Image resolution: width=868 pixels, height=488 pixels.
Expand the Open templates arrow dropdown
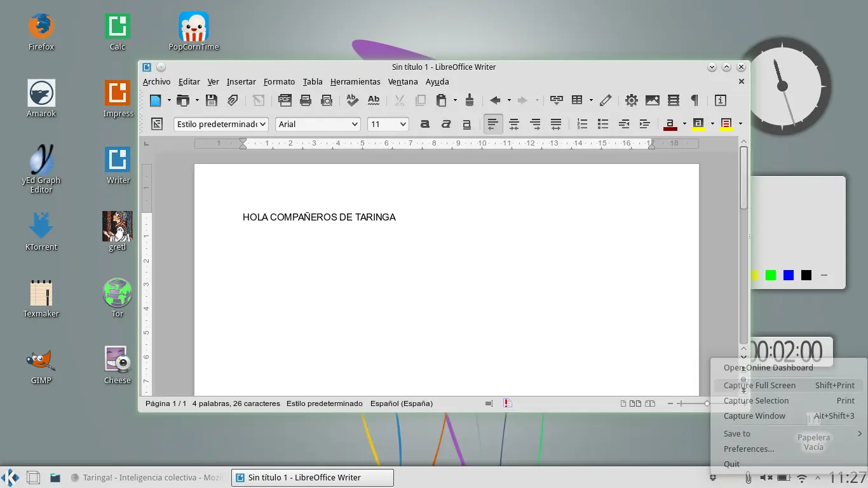[197, 100]
